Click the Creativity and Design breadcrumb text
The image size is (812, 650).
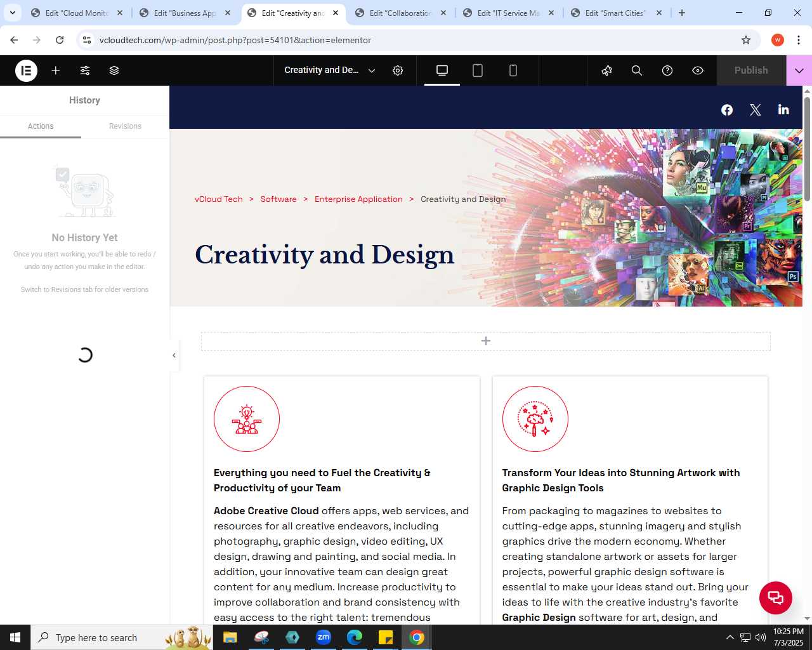click(x=463, y=199)
